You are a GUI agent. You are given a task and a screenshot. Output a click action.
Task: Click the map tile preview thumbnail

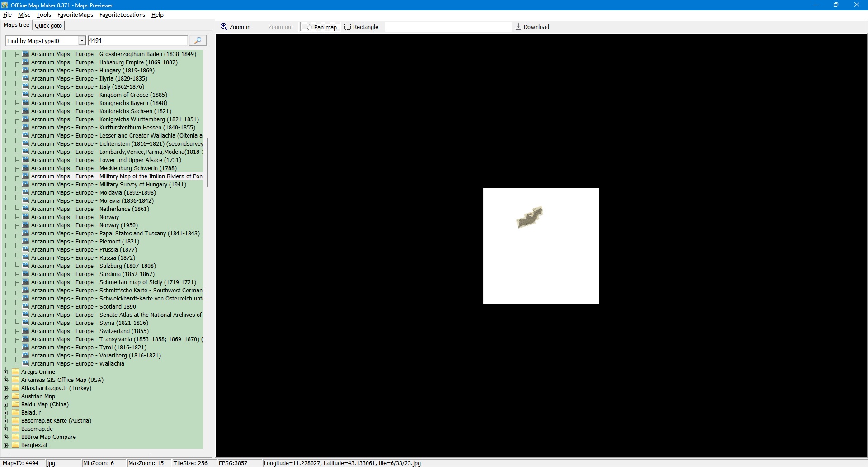point(541,246)
